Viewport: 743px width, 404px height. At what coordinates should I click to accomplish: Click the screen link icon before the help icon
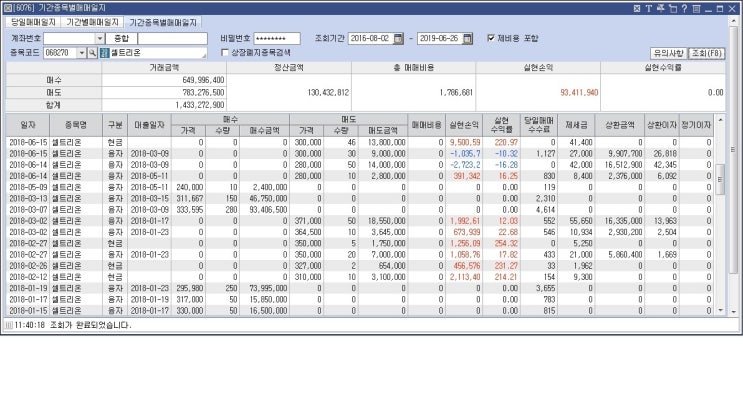tap(672, 9)
